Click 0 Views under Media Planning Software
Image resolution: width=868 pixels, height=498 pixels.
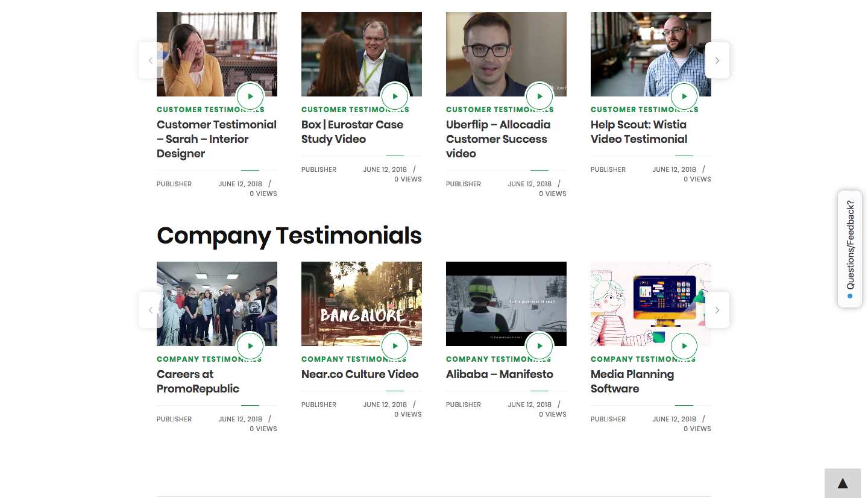point(697,429)
